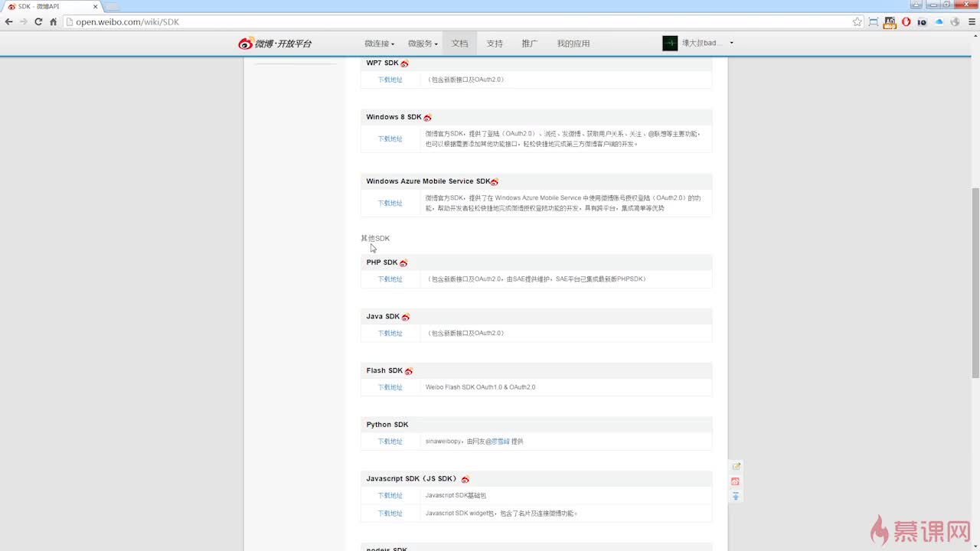The image size is (980, 551).
Task: Click the Javascript SDK（JS SDK）heading
Action: click(x=412, y=479)
